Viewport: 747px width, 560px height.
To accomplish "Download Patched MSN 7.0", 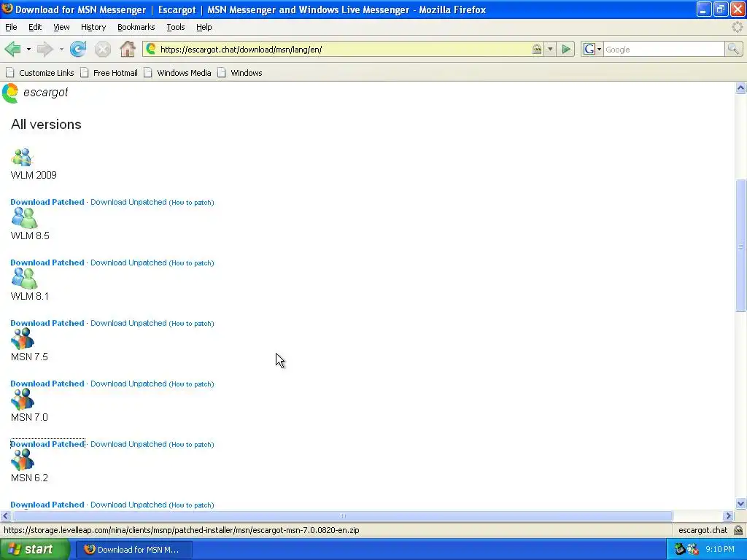I will [x=47, y=444].
